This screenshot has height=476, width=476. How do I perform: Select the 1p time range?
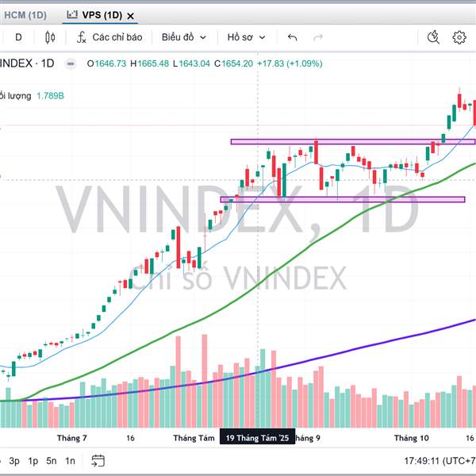33,460
